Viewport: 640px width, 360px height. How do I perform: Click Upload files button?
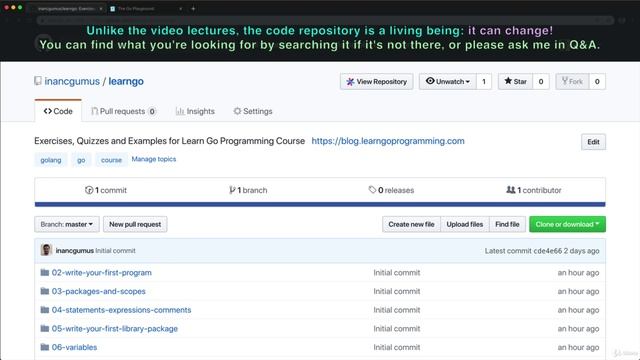pyautogui.click(x=464, y=224)
